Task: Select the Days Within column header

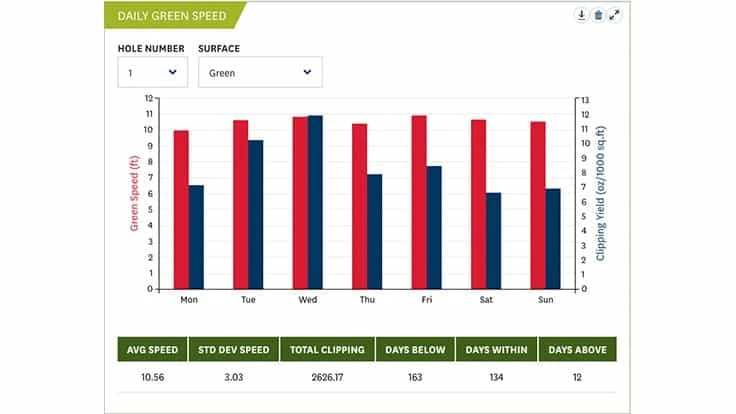Action: point(496,350)
